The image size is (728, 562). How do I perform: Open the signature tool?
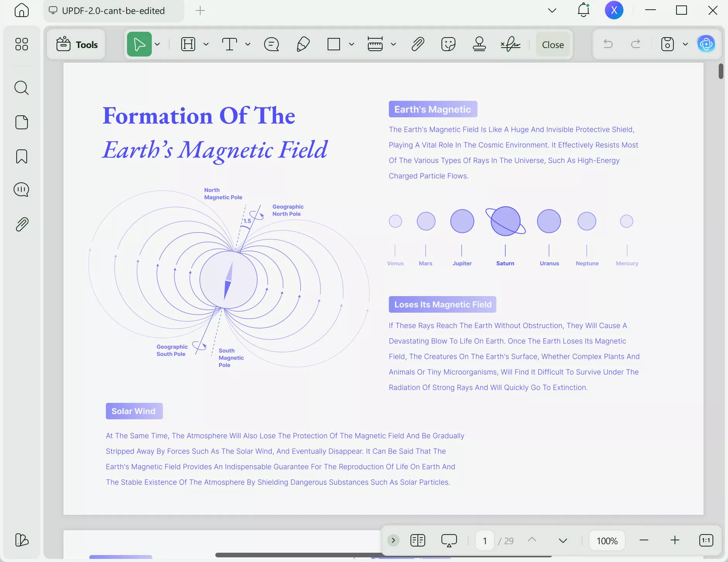pyautogui.click(x=510, y=44)
